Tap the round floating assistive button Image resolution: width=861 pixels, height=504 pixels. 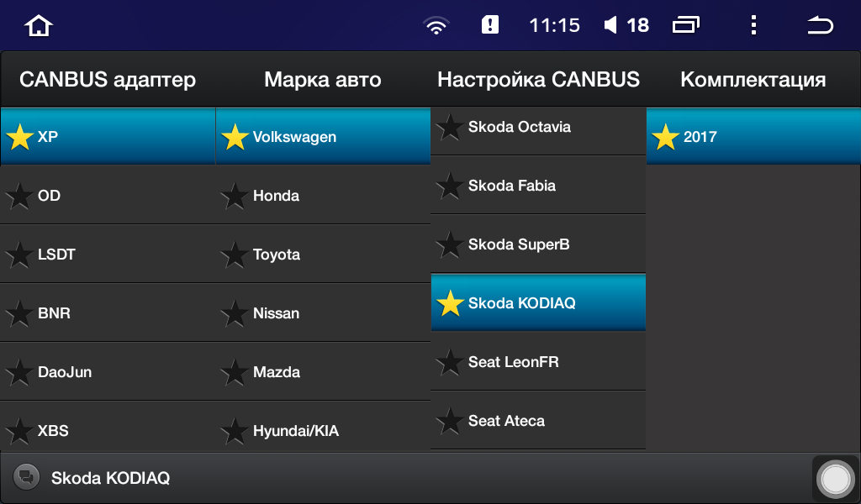pyautogui.click(x=835, y=479)
